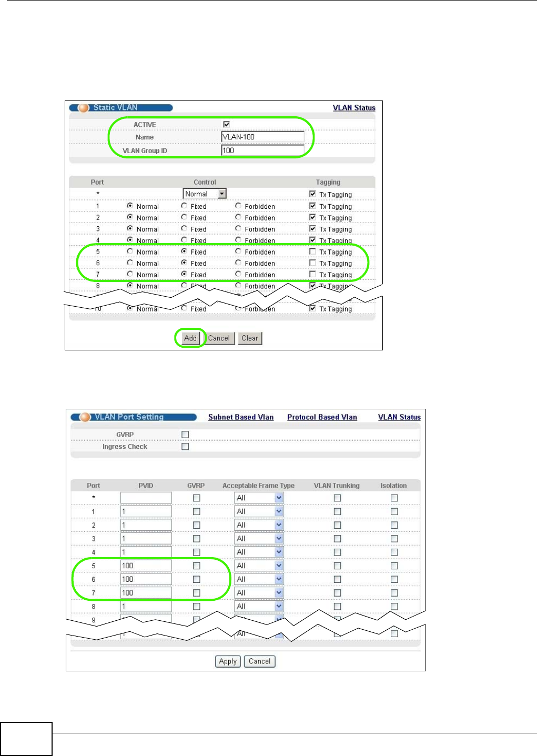
Task: Enable Tx Tagging for port 7
Action: pos(312,274)
